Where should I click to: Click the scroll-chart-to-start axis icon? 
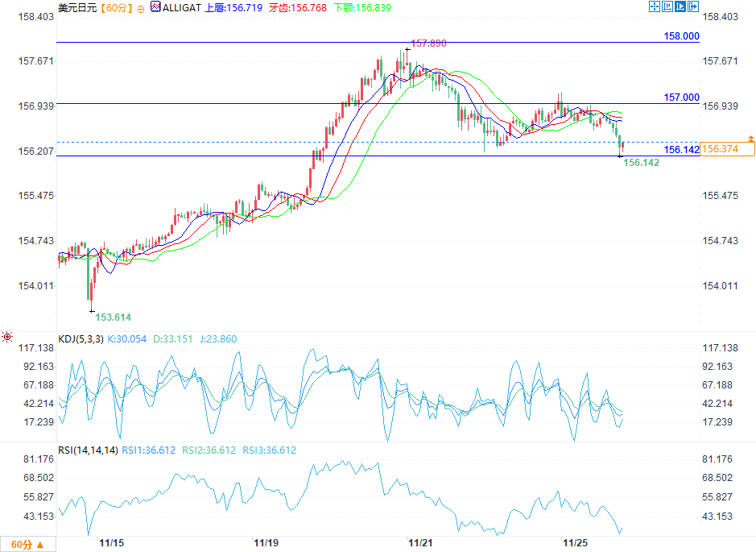(667, 6)
